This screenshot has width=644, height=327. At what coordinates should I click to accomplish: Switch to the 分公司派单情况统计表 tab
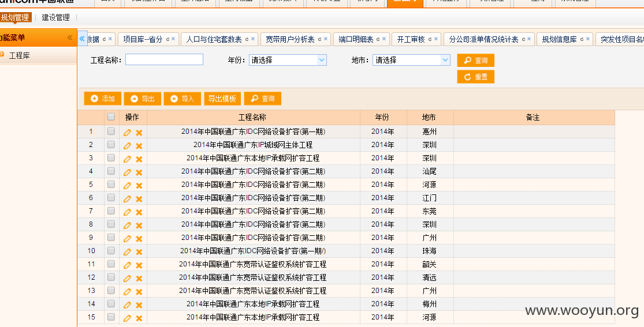(x=483, y=39)
